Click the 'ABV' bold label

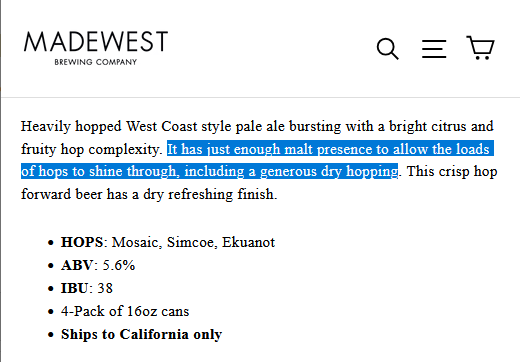[x=77, y=265]
